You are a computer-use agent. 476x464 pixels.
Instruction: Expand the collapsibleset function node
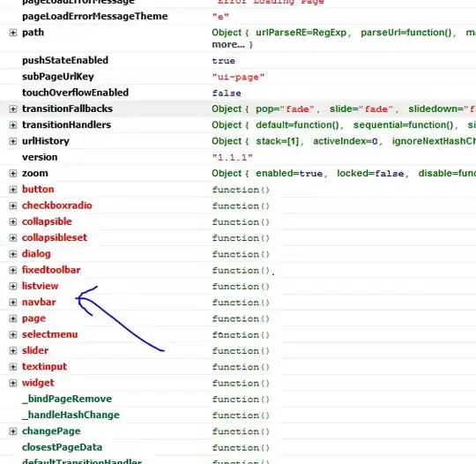pos(13,238)
